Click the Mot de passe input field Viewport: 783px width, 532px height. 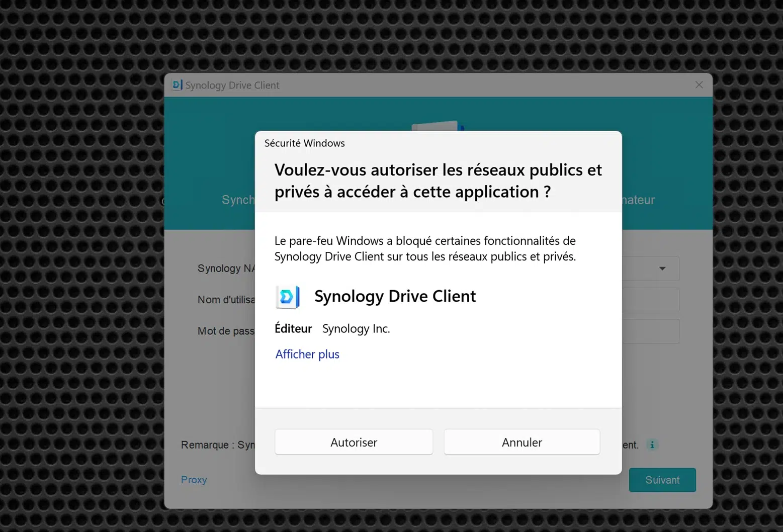[x=651, y=331]
